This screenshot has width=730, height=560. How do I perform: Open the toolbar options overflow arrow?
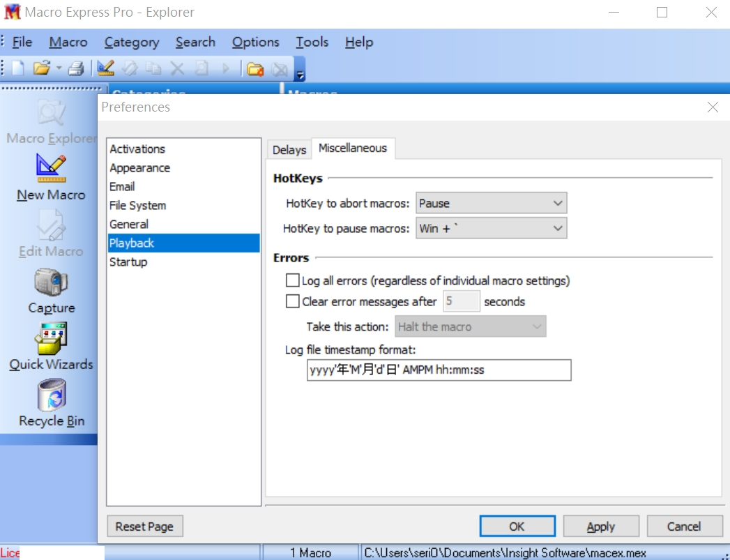(301, 75)
